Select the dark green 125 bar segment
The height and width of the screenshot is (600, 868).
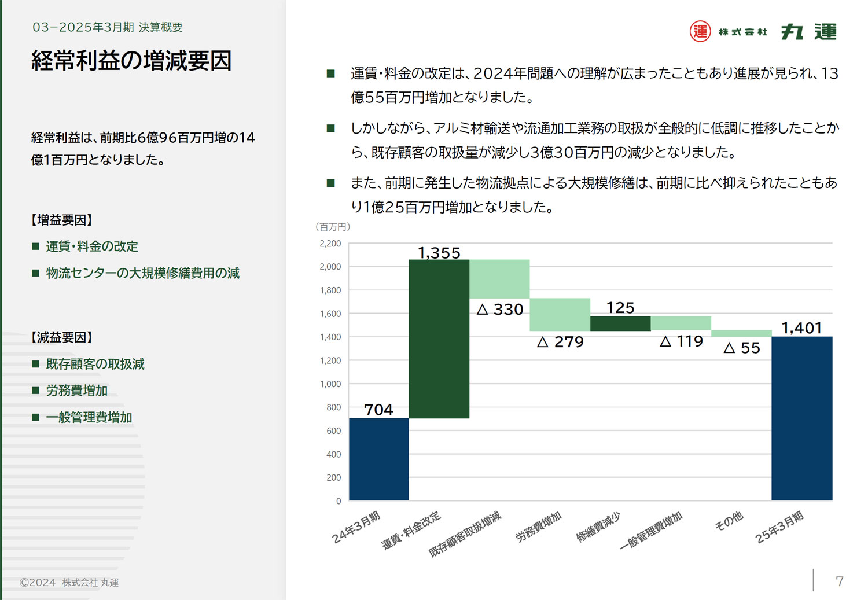point(620,323)
